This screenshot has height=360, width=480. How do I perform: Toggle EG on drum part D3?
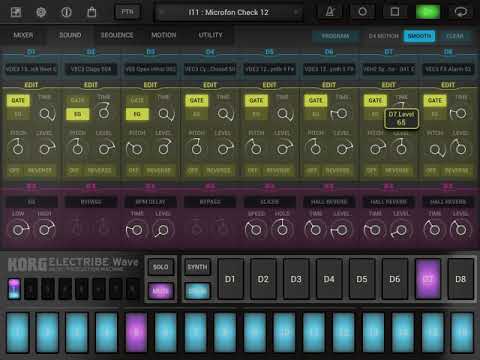pyautogui.click(x=137, y=114)
